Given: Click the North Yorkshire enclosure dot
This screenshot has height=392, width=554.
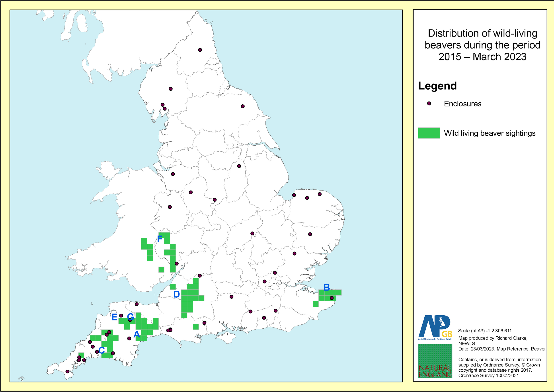Looking at the screenshot, I should point(243,106).
